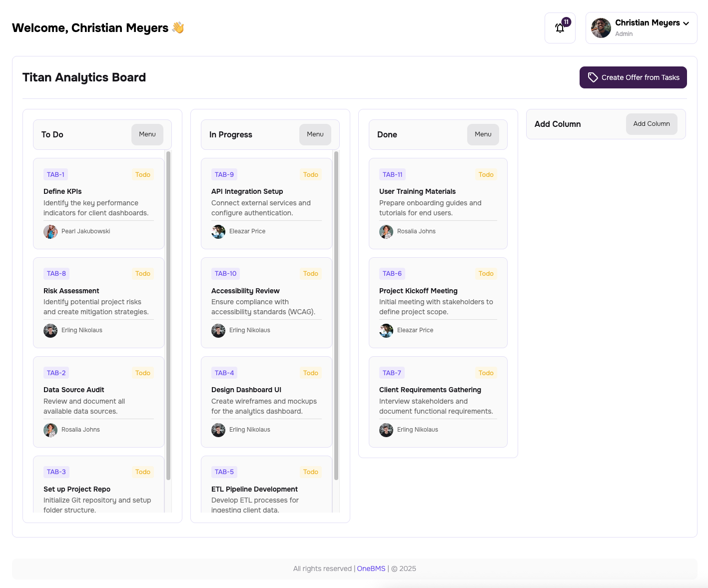Open the In Progress column Menu dropdown
Viewport: 708px width, 588px height.
click(315, 134)
